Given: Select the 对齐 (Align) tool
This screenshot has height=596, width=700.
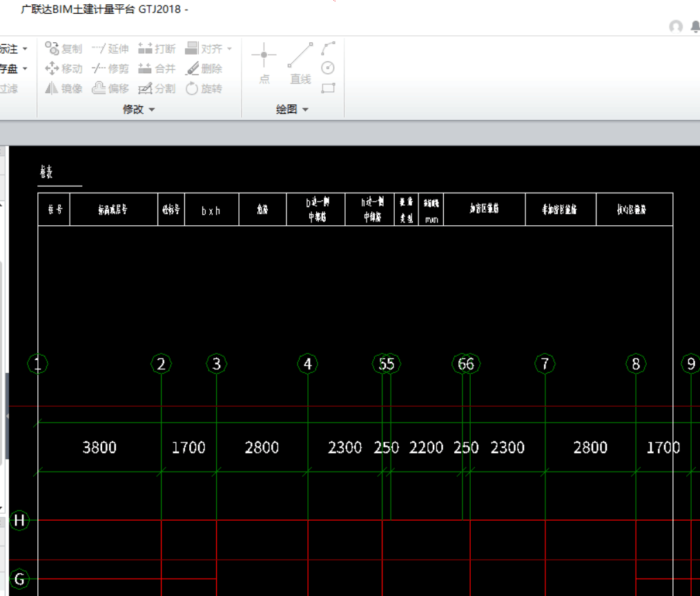Looking at the screenshot, I should coord(204,48).
